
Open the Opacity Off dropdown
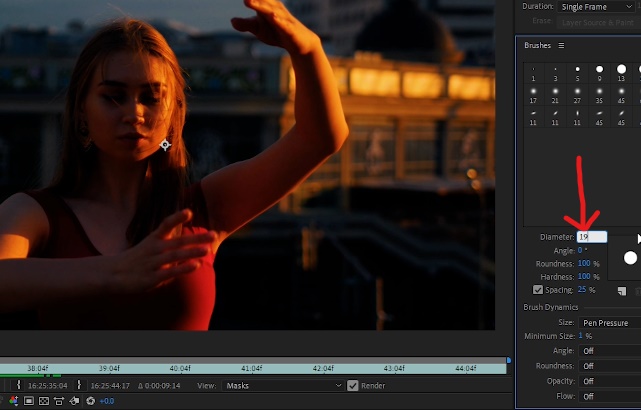point(610,381)
